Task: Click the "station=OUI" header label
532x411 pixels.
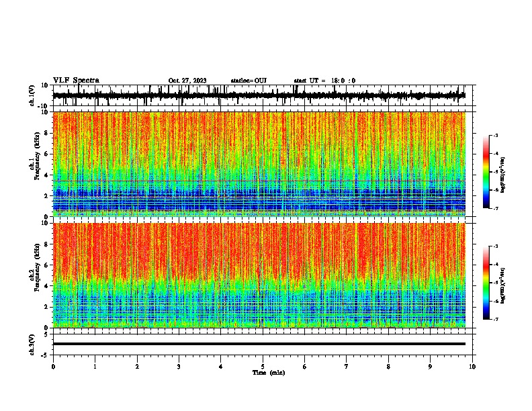Action: click(x=249, y=81)
